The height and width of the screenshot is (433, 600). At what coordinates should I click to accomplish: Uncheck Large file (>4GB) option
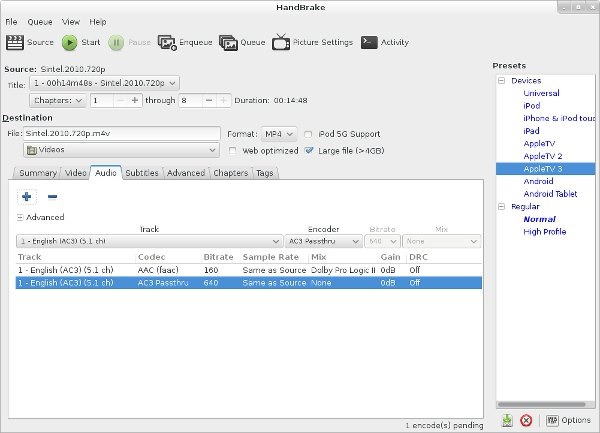[x=310, y=150]
